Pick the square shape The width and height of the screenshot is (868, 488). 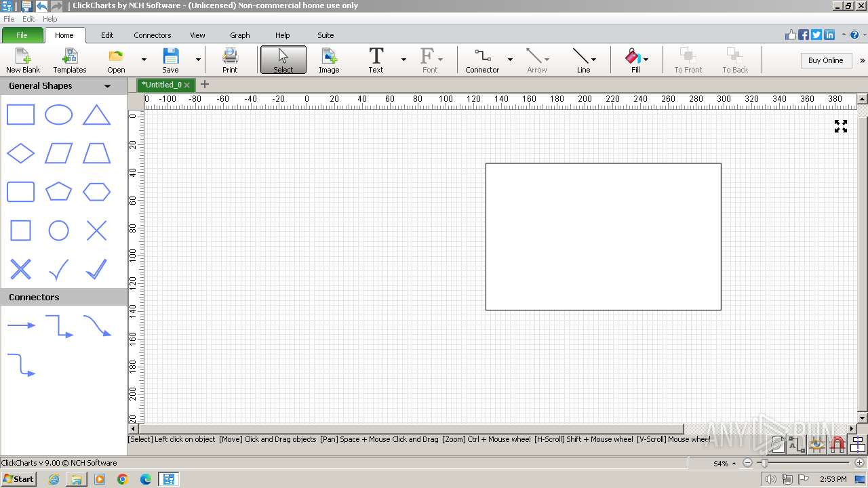[20, 230]
